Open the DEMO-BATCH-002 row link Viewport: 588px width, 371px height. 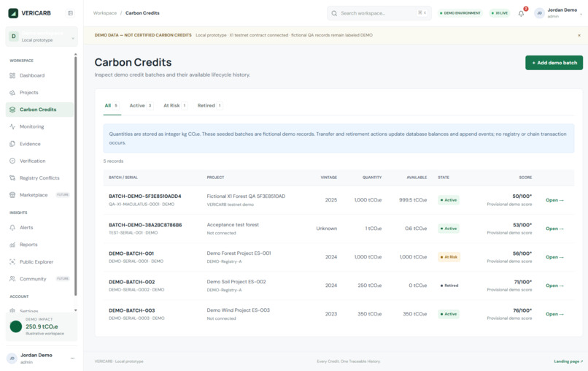coord(554,286)
